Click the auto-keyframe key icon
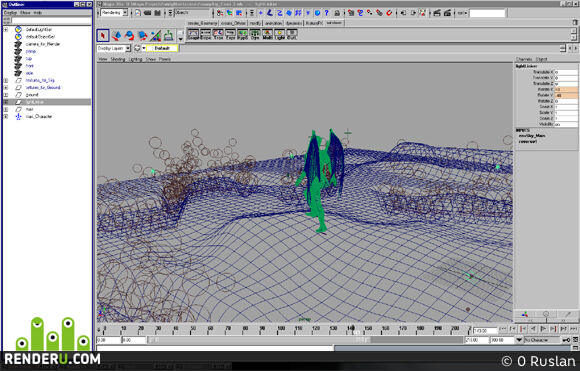Screen dimensions: 580x371 [566, 340]
